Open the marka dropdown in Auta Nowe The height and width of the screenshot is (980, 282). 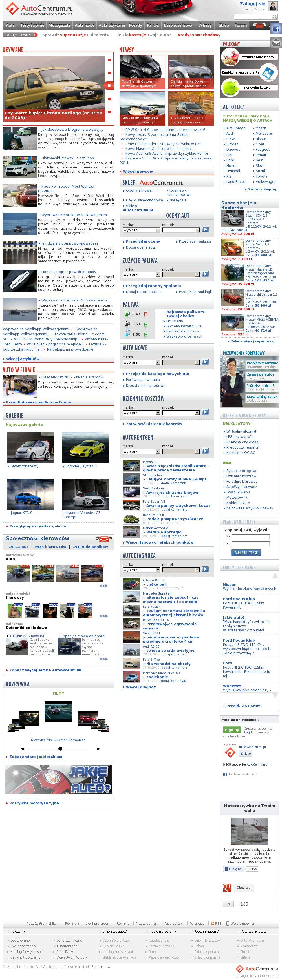click(x=141, y=363)
